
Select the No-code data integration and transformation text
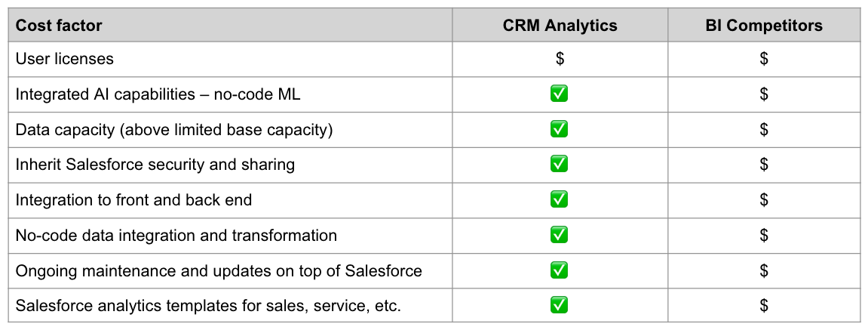[176, 235]
